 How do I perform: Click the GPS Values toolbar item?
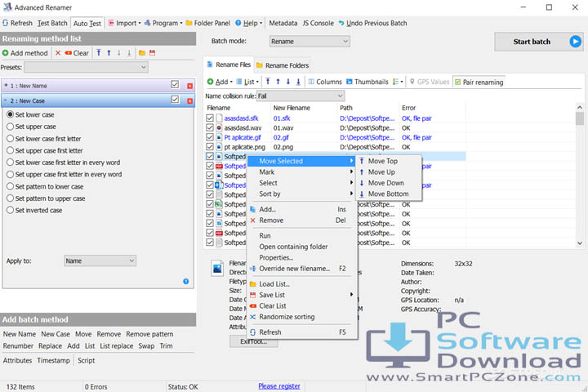[430, 82]
